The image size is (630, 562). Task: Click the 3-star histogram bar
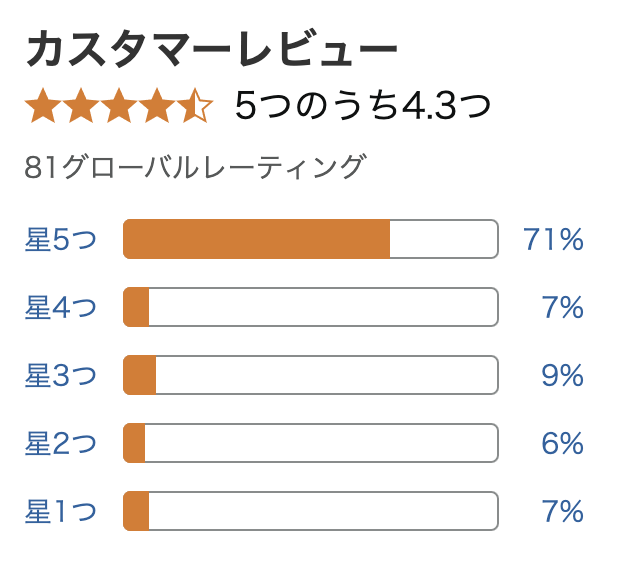click(311, 375)
